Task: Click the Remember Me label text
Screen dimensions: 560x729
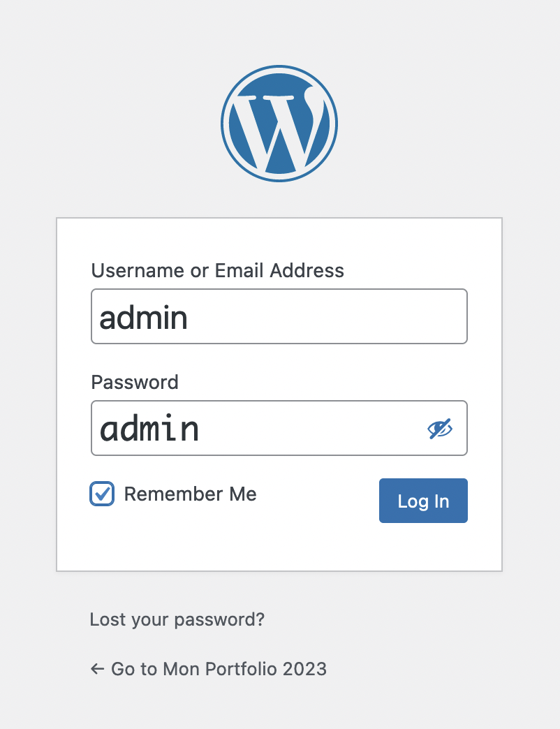Action: click(x=190, y=494)
